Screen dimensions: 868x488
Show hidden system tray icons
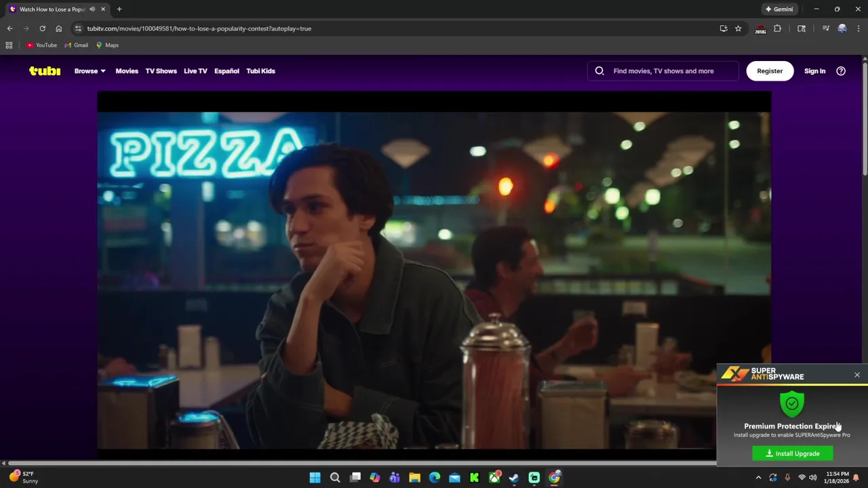pos(759,478)
